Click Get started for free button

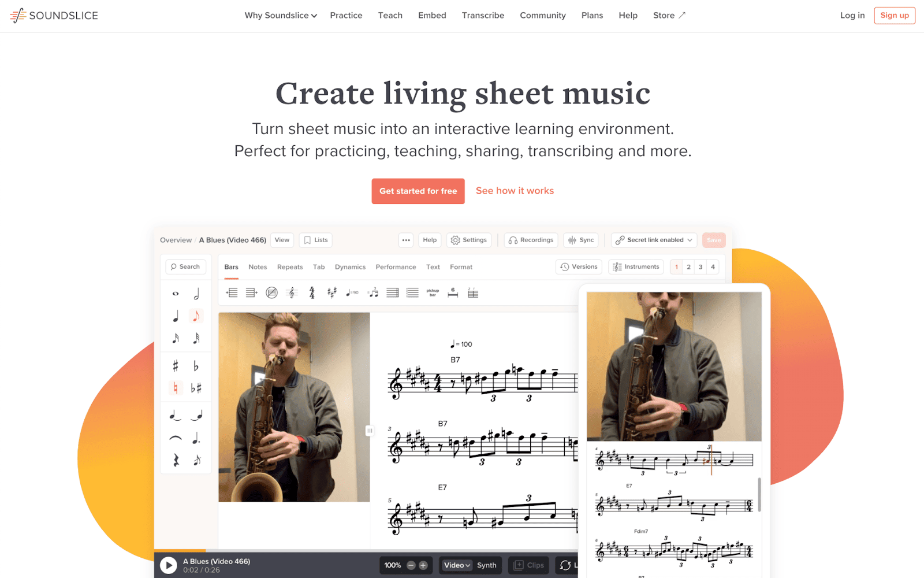point(418,191)
